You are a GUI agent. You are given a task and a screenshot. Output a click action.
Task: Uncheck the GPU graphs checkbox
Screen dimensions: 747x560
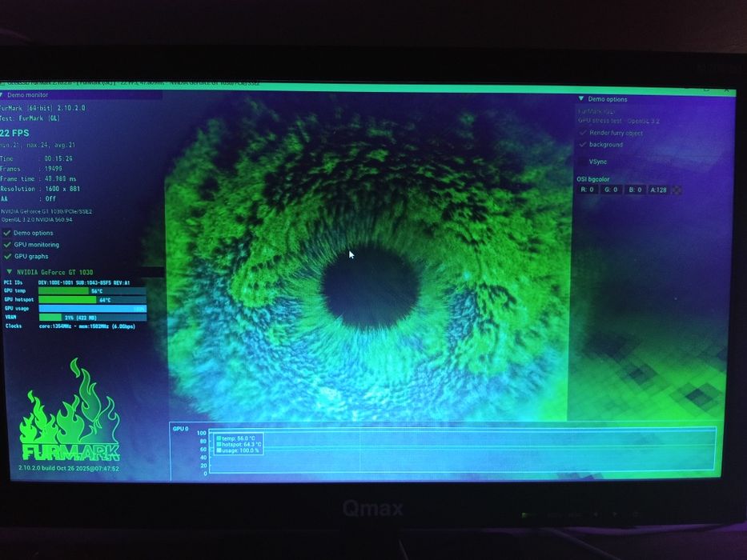(x=7, y=257)
